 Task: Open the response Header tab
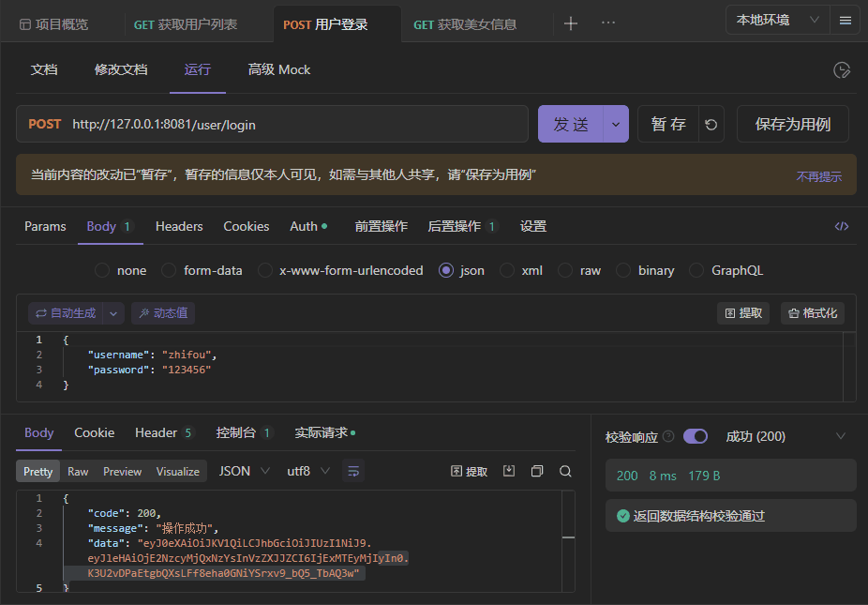click(x=164, y=432)
